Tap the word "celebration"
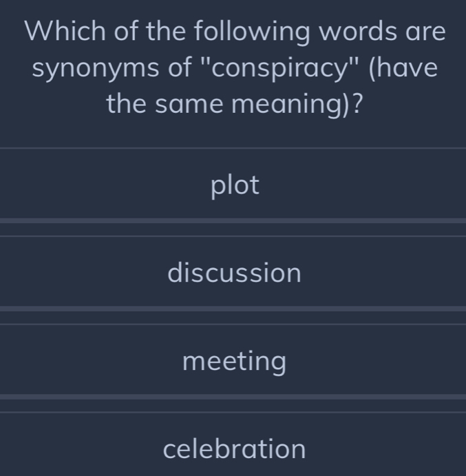 [234, 448]
